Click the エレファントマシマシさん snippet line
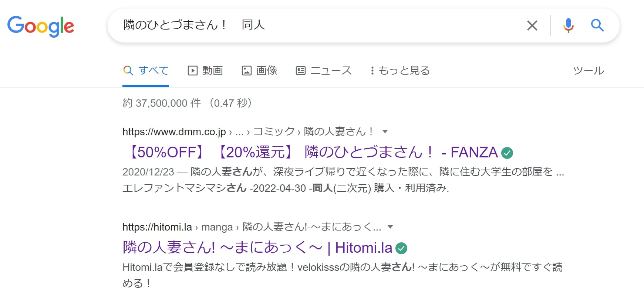 point(286,188)
